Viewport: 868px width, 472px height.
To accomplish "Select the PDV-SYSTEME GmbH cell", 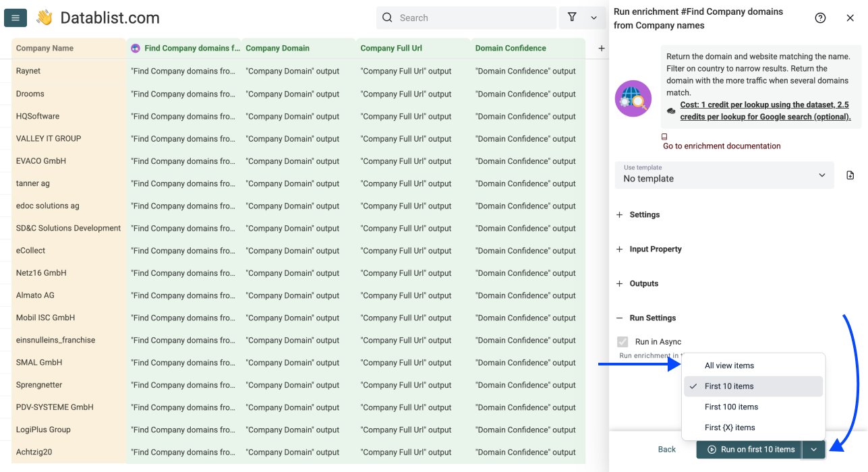I will click(68, 407).
